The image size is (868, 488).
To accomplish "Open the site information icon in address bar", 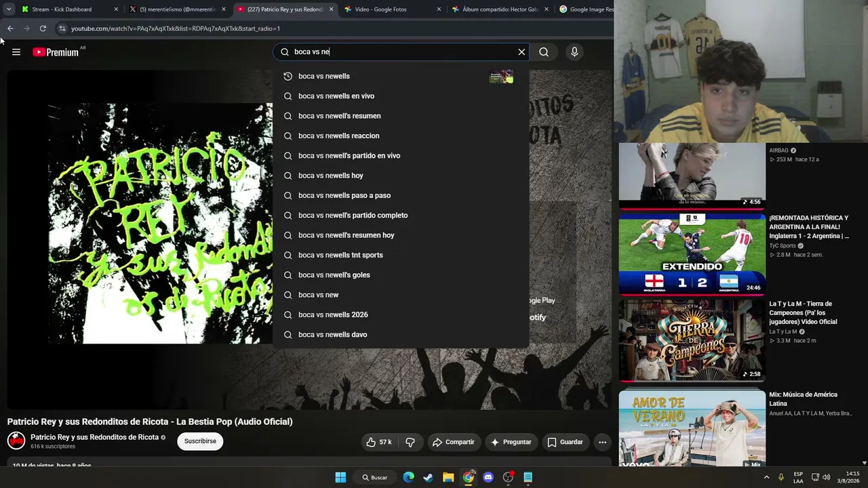I will click(62, 28).
